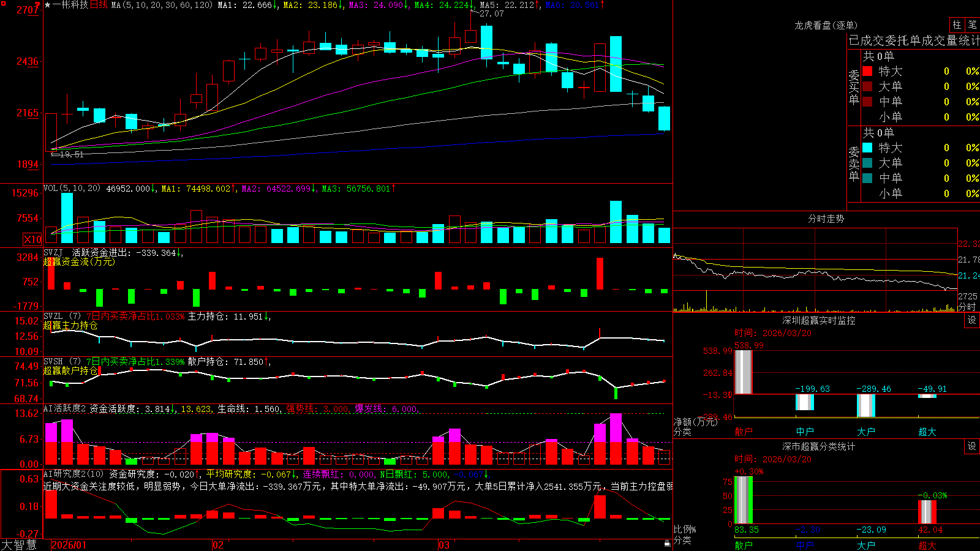
Task: Click the 分时走势 panel title
Action: click(x=826, y=219)
